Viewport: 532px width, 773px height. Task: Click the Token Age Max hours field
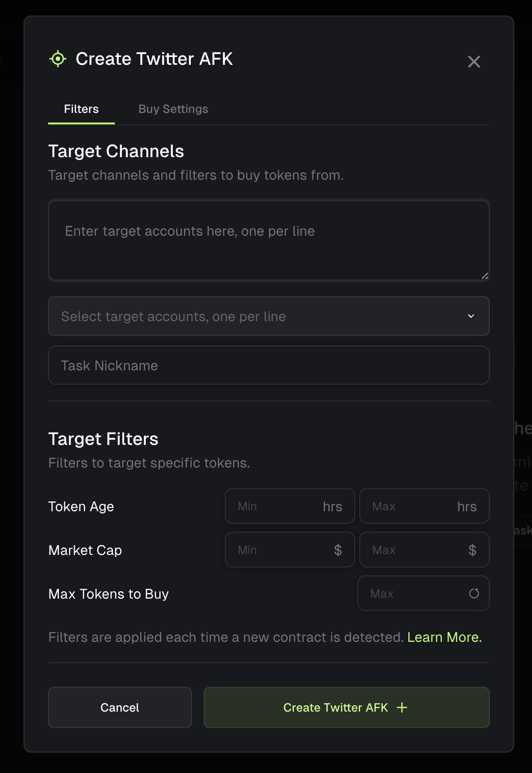[412, 506]
